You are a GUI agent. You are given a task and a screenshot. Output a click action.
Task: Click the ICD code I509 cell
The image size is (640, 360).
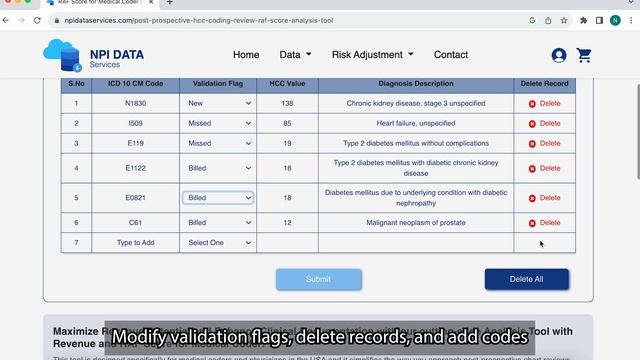tap(136, 123)
